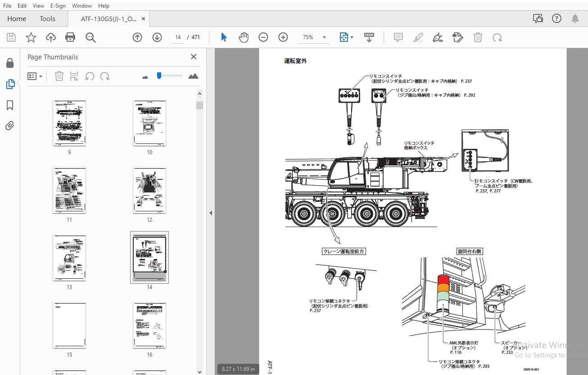Screen dimensions: 588x375
Task: Expand the fit page options arrow
Action: click(x=352, y=37)
